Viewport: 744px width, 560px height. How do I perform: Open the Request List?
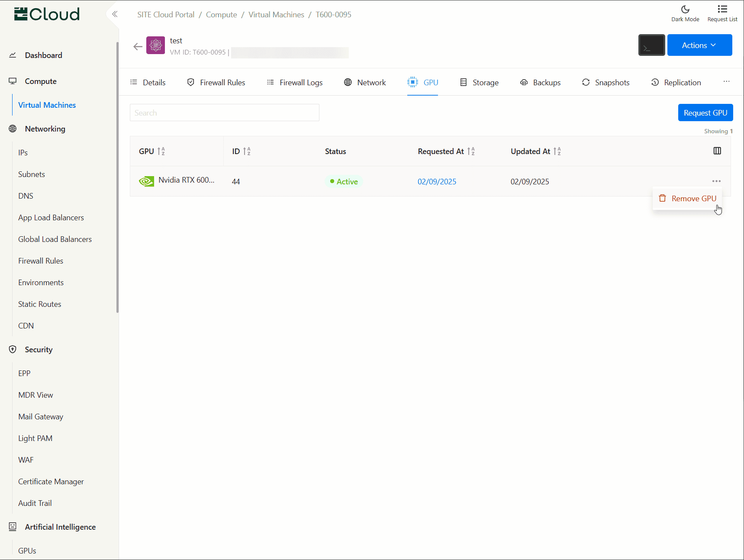click(722, 13)
